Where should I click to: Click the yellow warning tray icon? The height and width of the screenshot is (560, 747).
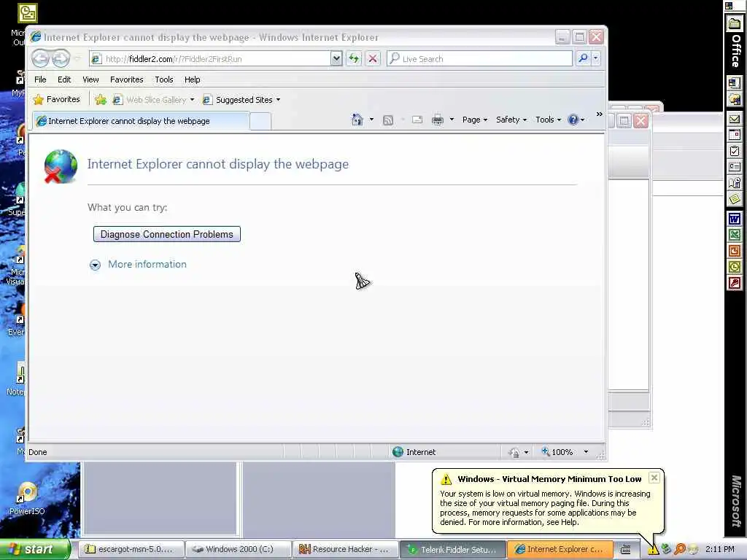[653, 550]
